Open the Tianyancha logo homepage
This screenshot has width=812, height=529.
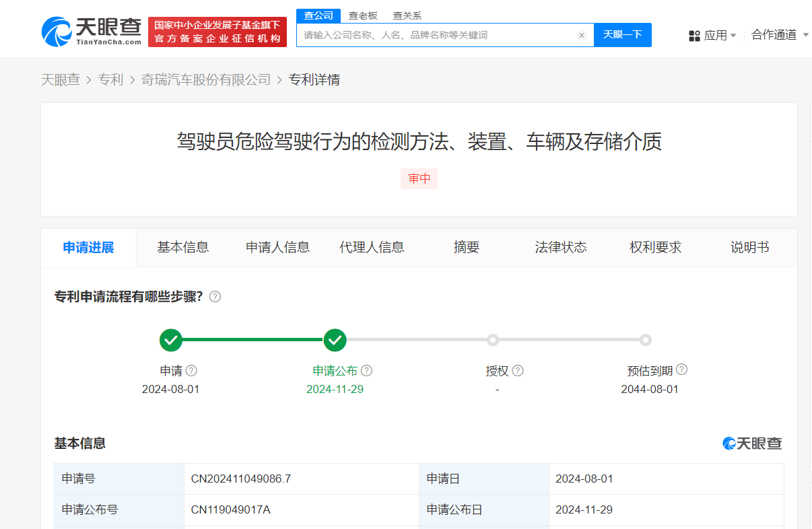pos(91,31)
